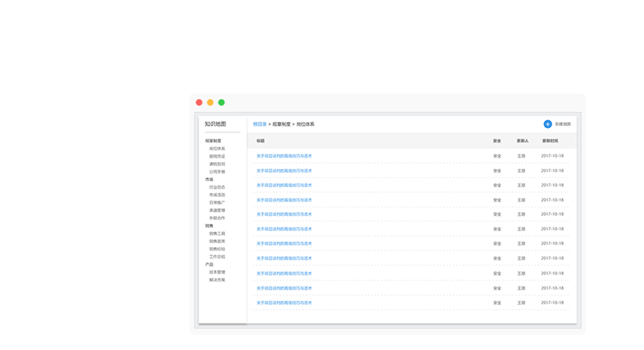Open the first article link in the list
Screen dimensions: 644x350
click(284, 156)
